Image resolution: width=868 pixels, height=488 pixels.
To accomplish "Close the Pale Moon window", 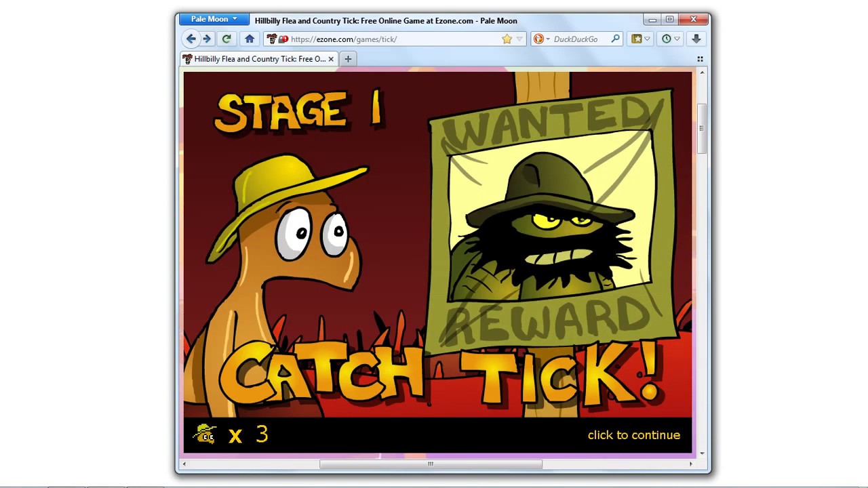I will (x=694, y=19).
